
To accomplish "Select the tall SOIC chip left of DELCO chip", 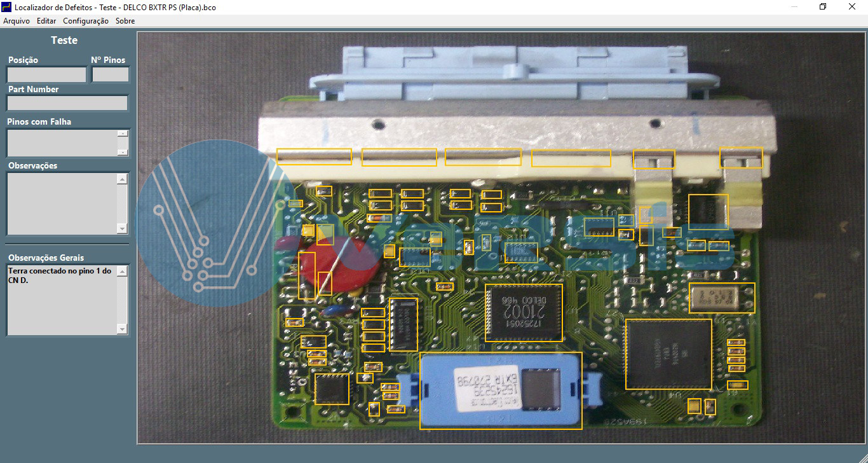I will coord(403,324).
